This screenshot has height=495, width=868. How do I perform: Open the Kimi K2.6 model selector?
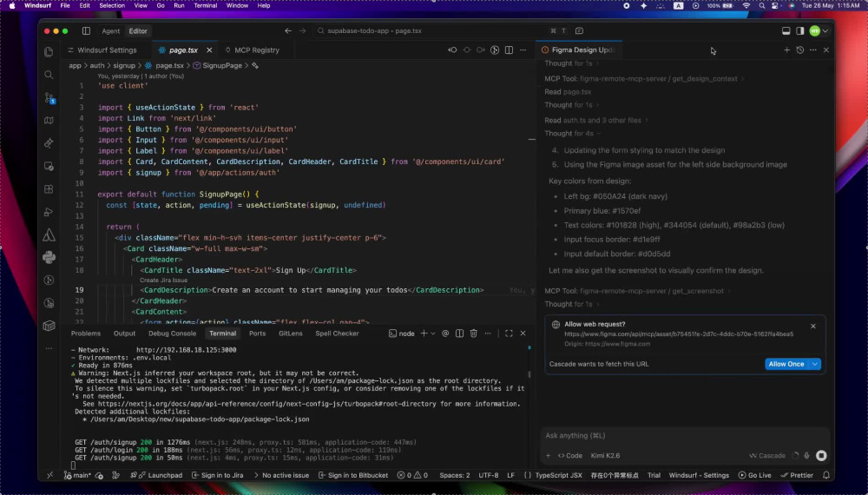click(605, 456)
